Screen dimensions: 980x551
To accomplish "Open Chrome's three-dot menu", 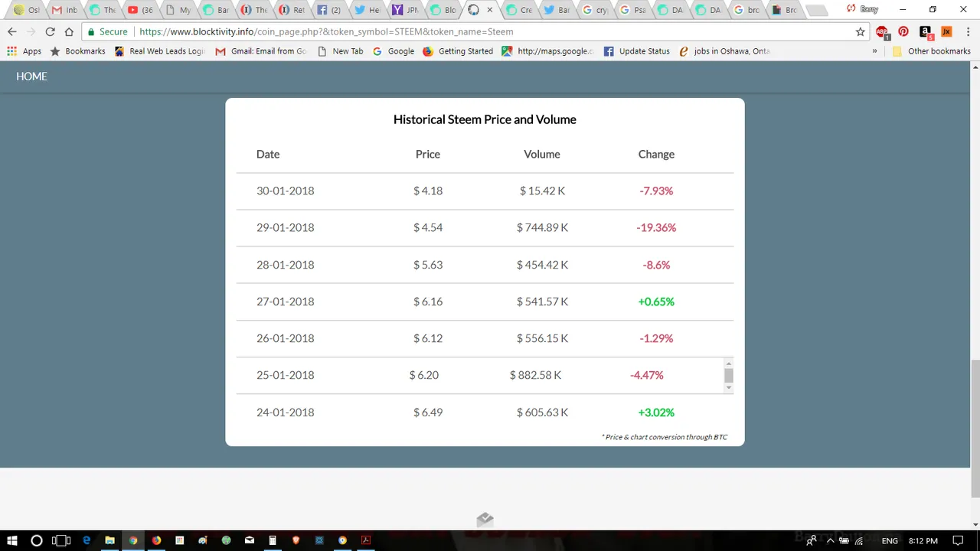I will click(968, 32).
